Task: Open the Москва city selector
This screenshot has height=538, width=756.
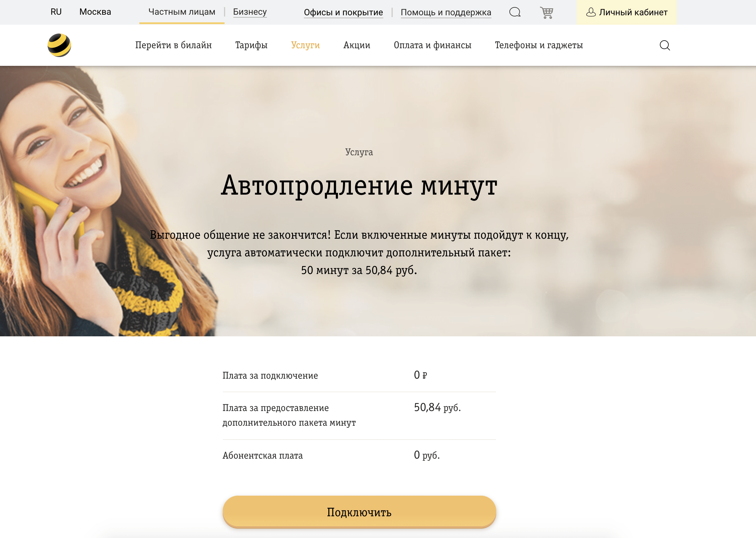Action: click(95, 11)
